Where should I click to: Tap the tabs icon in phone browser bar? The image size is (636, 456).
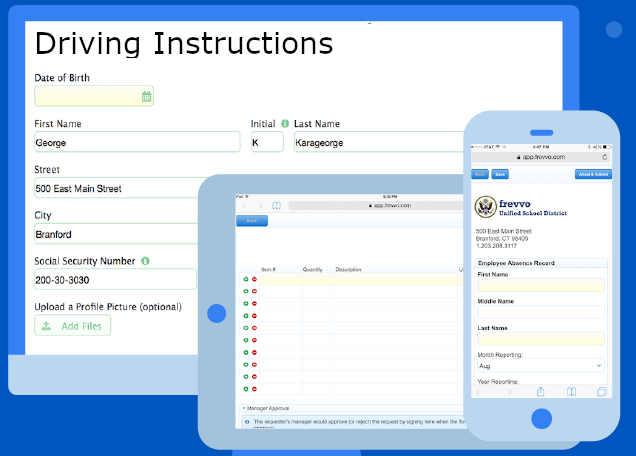coord(601,392)
